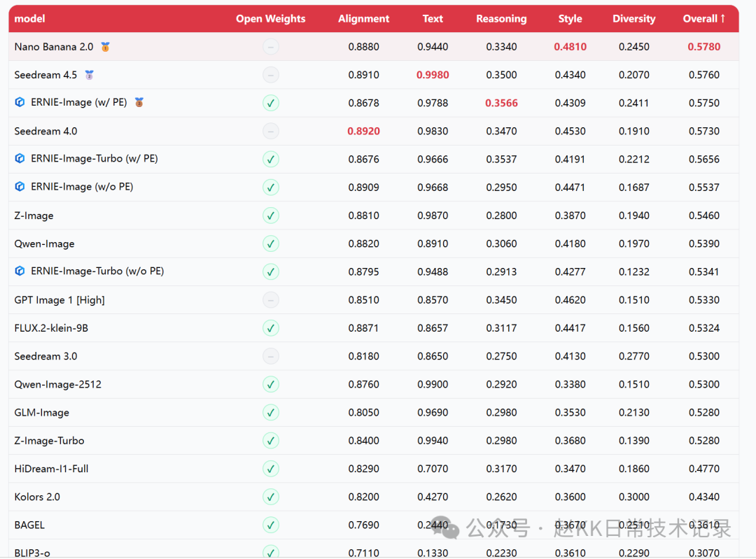Click the blue logo before ERNIE-Image (w/o PE)
The width and height of the screenshot is (756, 559).
pos(20,187)
